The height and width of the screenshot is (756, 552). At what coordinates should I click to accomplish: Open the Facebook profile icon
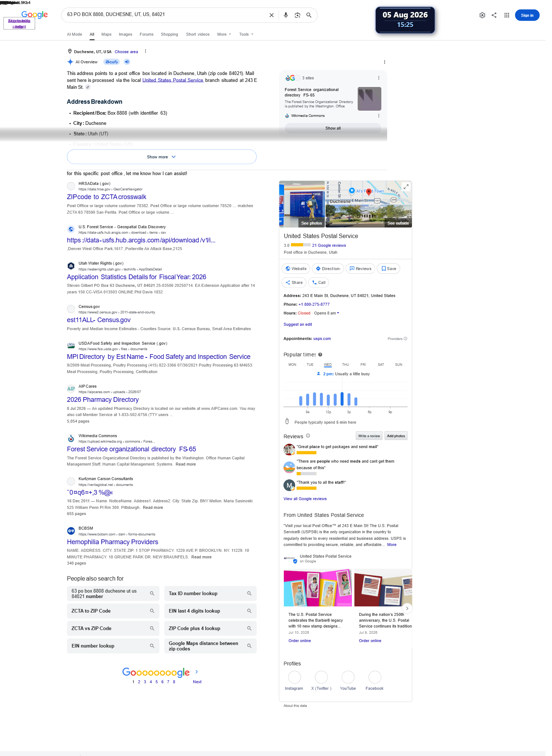375,677
